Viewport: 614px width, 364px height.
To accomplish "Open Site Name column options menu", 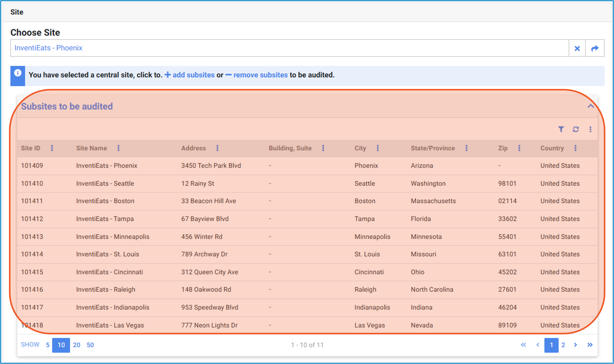I will [x=118, y=148].
